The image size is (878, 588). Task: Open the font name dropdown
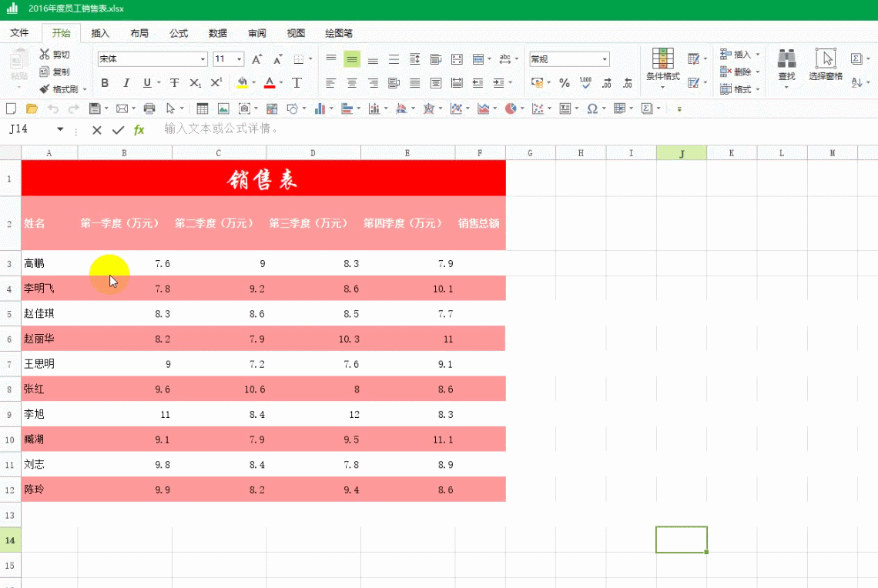pyautogui.click(x=202, y=58)
